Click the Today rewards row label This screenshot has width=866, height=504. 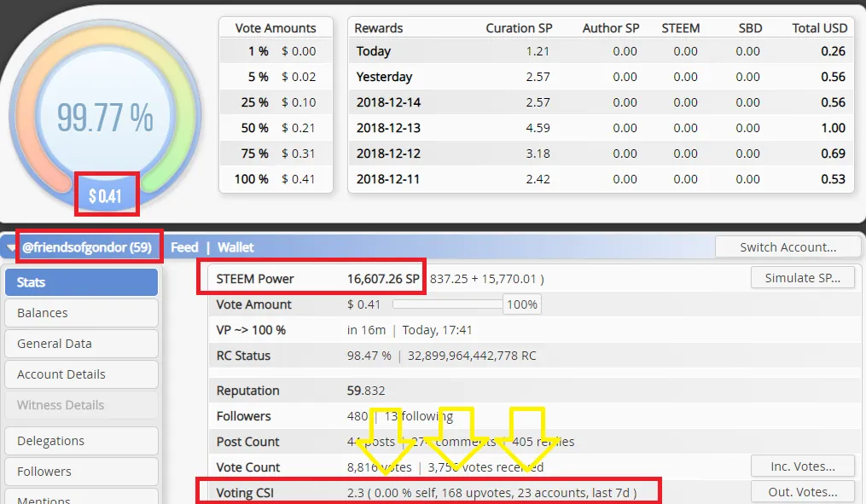coord(374,51)
